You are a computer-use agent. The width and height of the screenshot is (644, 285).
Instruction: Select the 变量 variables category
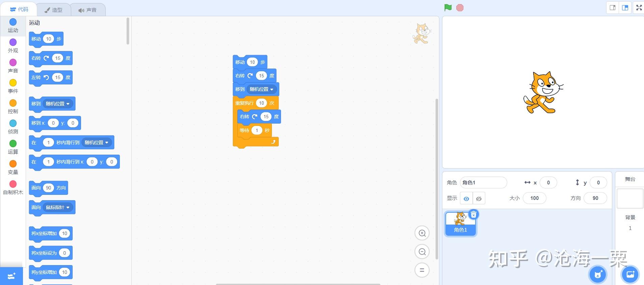13,167
